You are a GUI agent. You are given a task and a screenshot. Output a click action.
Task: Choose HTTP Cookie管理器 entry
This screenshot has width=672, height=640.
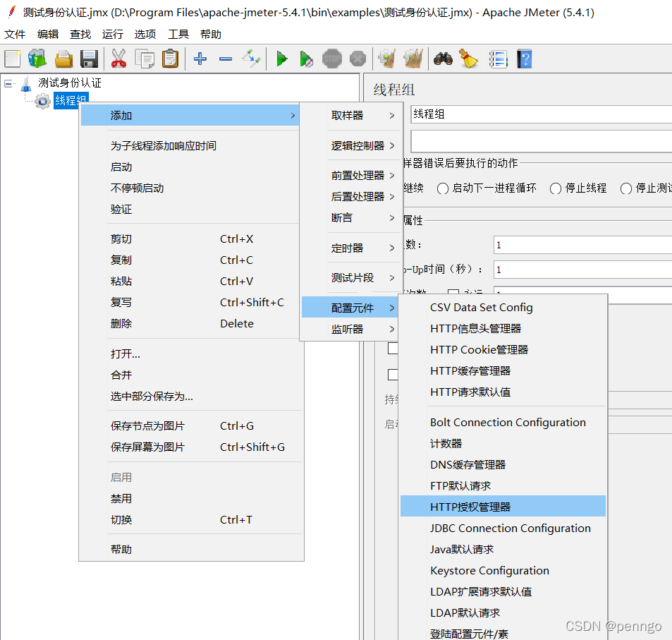[x=503, y=349]
